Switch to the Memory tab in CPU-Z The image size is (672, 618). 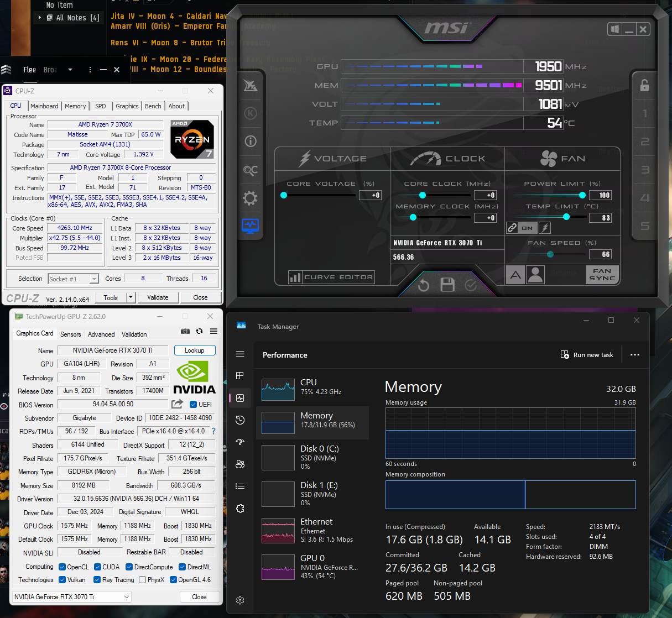click(75, 106)
